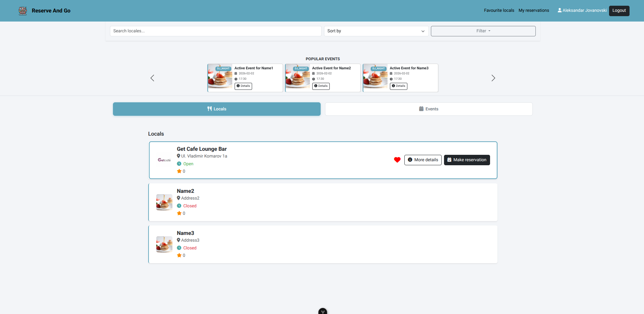Click the Get Cafe logo thumbnail
Image resolution: width=644 pixels, height=314 pixels.
[x=164, y=160]
